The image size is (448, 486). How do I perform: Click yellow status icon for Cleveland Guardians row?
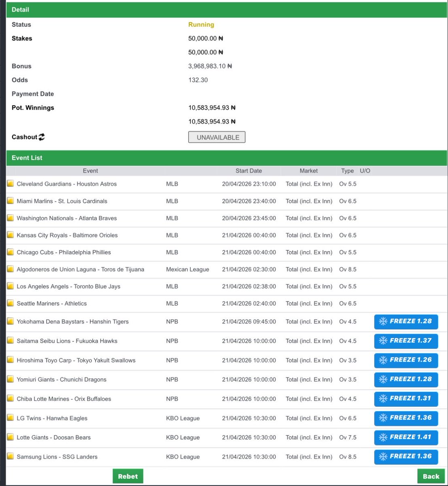coord(11,184)
